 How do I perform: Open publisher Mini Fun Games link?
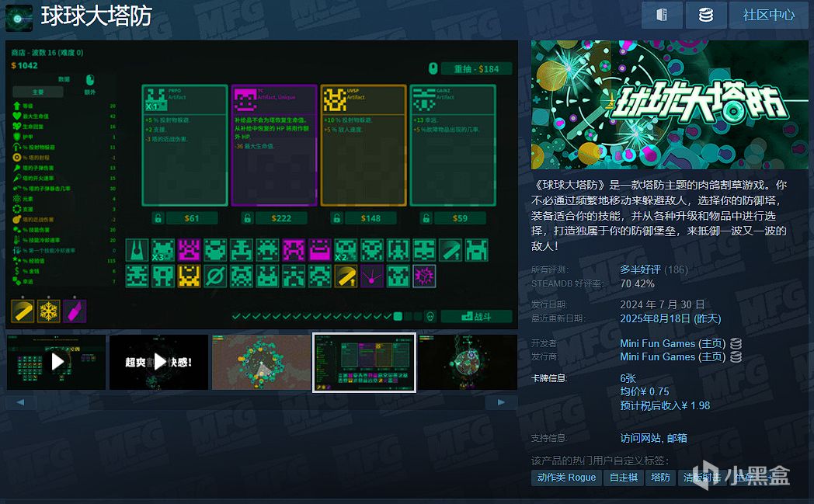657,356
